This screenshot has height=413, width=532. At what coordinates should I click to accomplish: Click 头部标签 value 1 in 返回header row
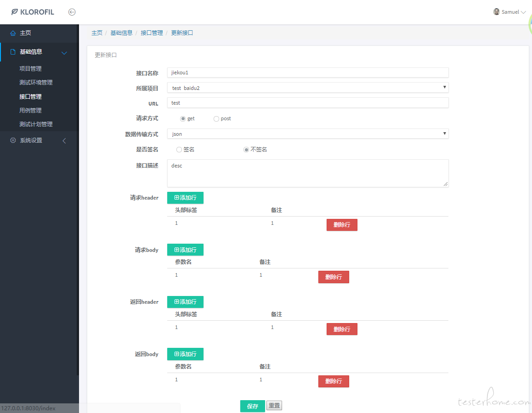point(176,328)
